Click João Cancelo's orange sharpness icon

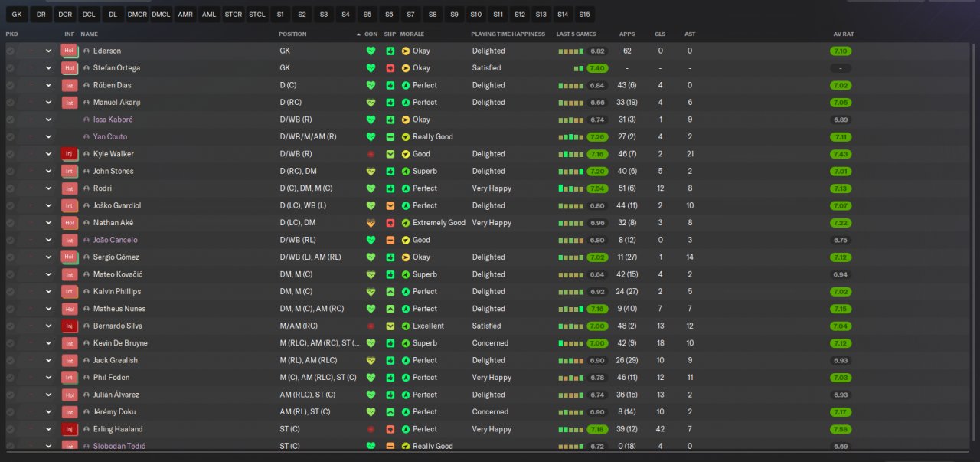pyautogui.click(x=390, y=240)
